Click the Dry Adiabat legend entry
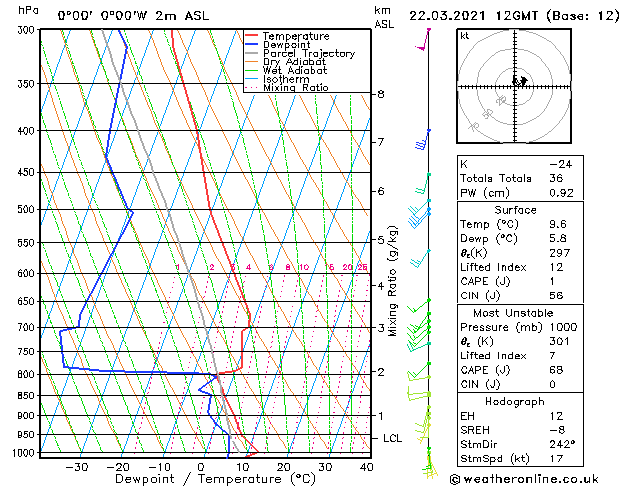The image size is (629, 486). pyautogui.click(x=295, y=62)
